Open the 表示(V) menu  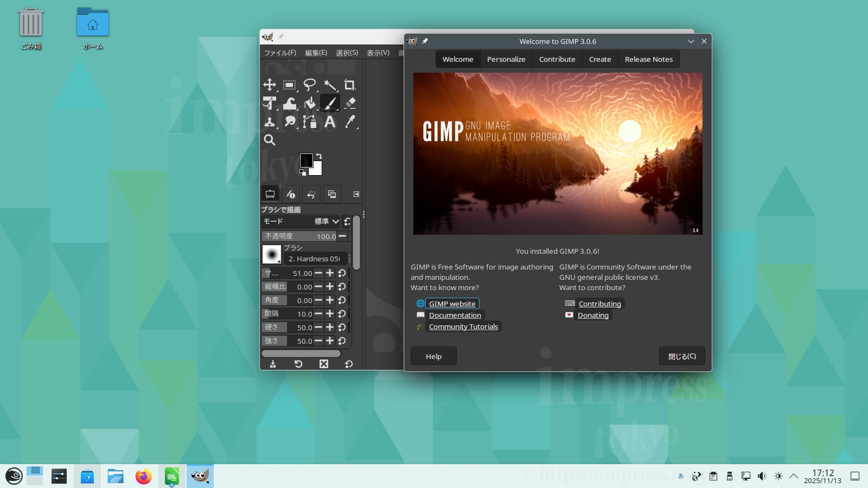pyautogui.click(x=378, y=53)
